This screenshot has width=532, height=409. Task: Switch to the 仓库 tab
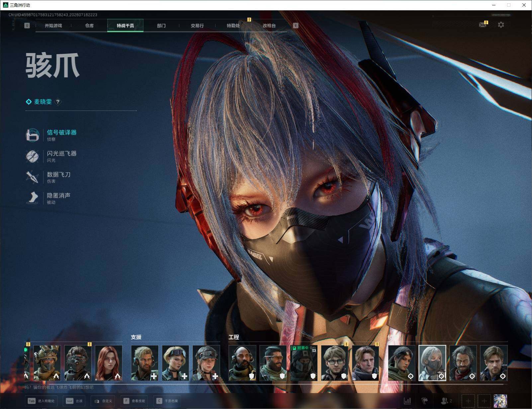(x=89, y=26)
